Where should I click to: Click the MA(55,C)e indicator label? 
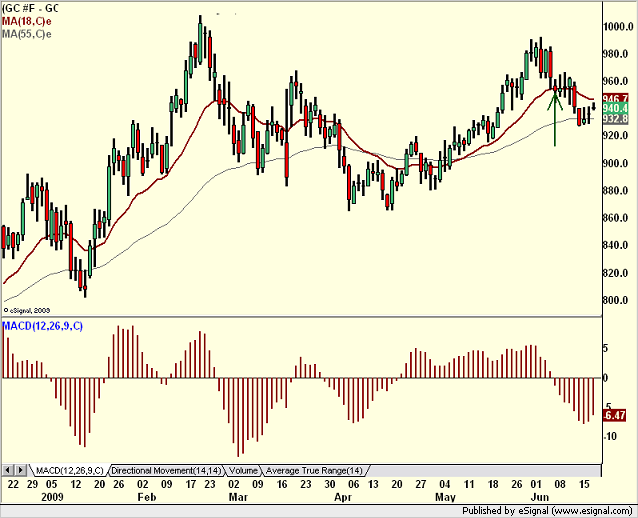point(27,34)
